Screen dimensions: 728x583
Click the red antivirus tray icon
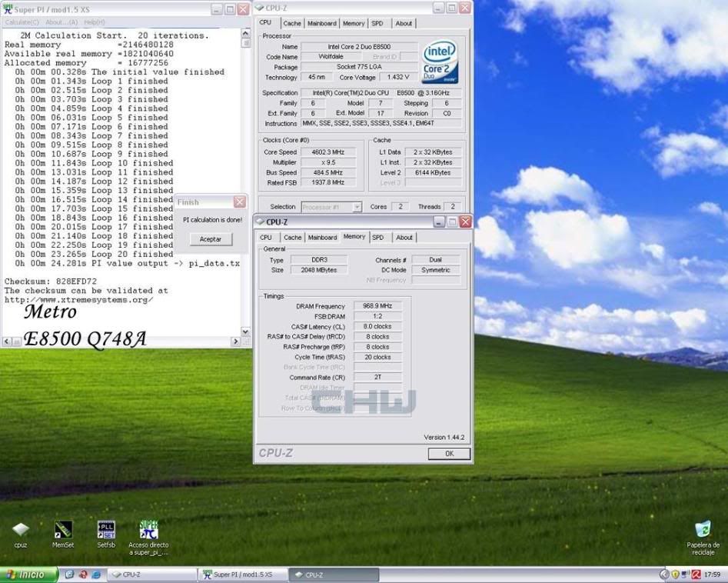696,575
